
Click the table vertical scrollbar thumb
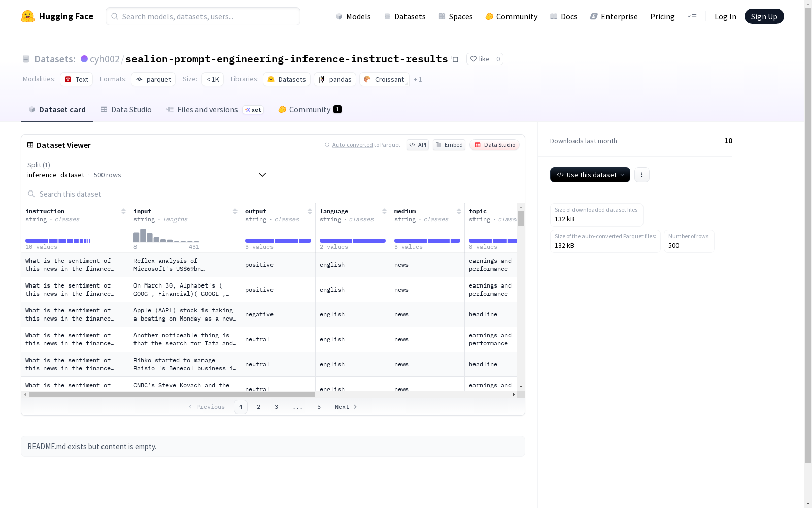coord(521,218)
